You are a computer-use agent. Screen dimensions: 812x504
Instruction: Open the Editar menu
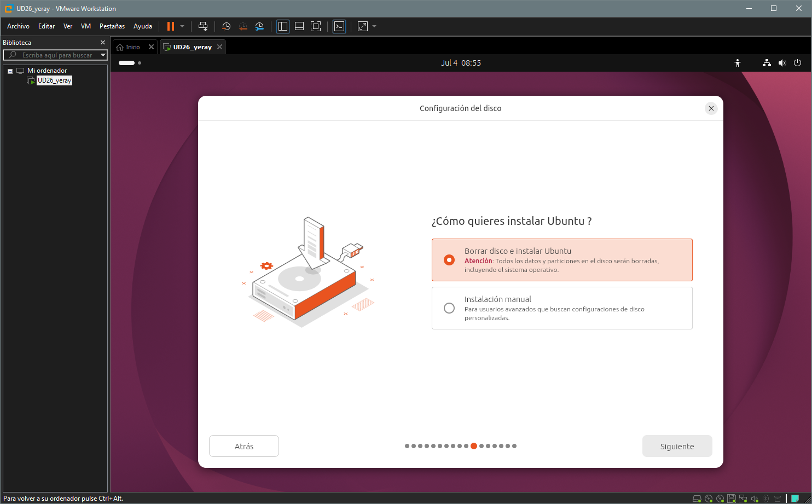point(47,26)
